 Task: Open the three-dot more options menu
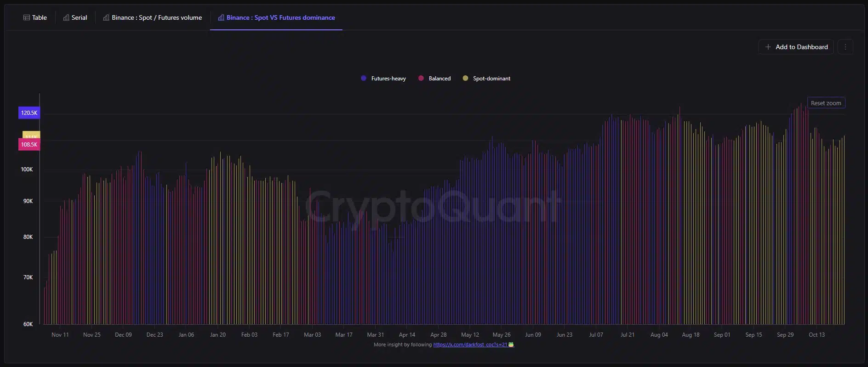pyautogui.click(x=845, y=47)
